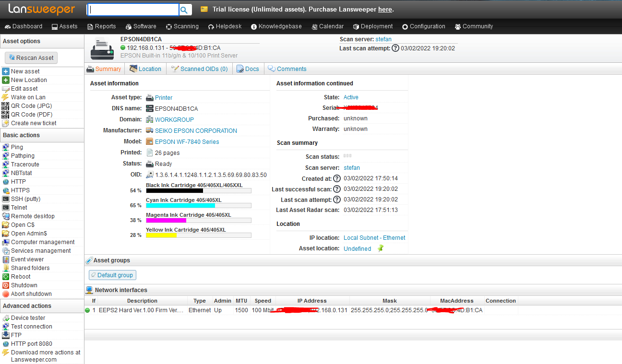Click help icon next to Last successful scan
Viewport: 622px width, 364px height.
pos(337,189)
